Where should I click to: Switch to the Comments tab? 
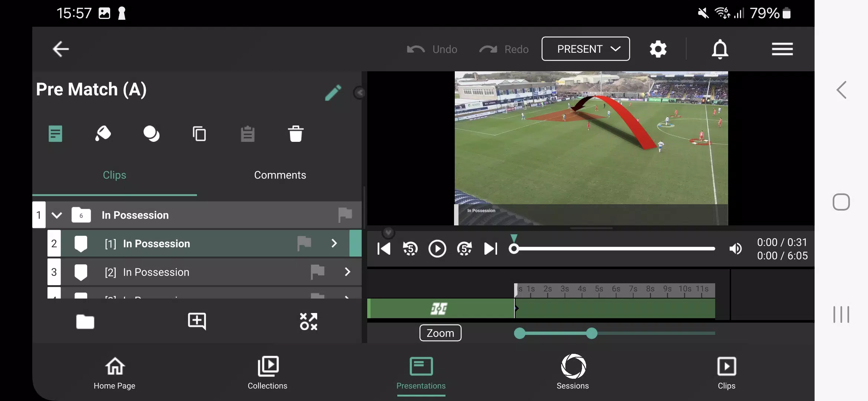280,175
